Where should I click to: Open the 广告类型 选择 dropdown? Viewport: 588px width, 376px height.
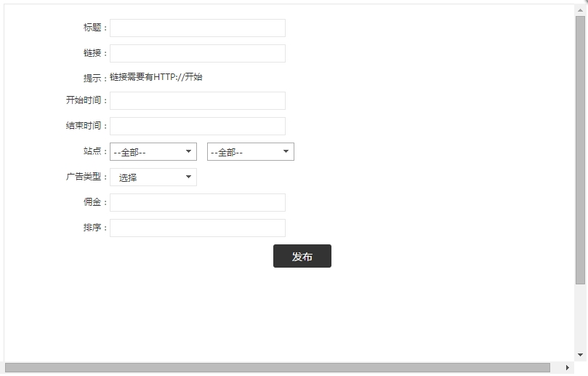pos(153,177)
